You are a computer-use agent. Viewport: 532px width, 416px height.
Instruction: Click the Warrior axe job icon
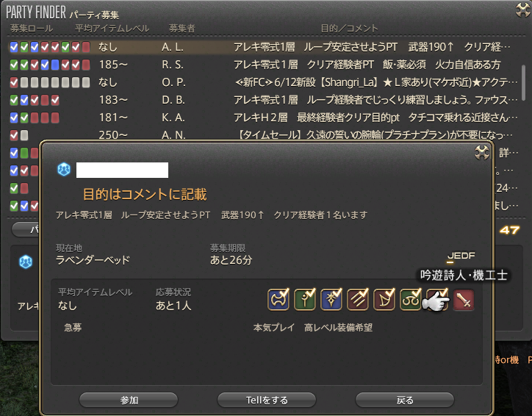coord(278,300)
